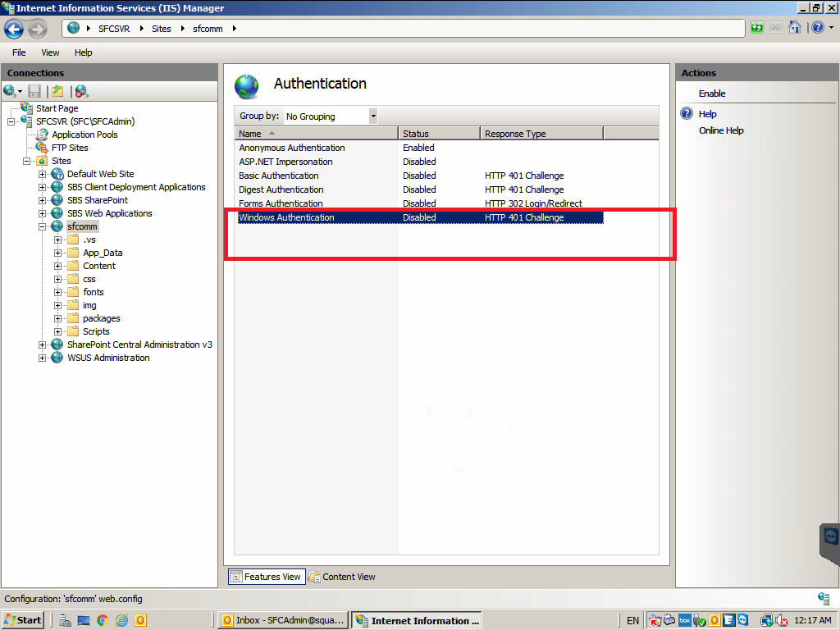Click status bar configuration icon
This screenshot has height=630, width=840.
(824, 598)
